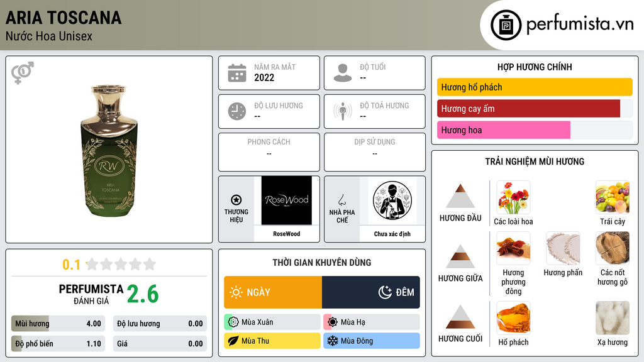Click the calendar icon for launch year

pos(237,73)
